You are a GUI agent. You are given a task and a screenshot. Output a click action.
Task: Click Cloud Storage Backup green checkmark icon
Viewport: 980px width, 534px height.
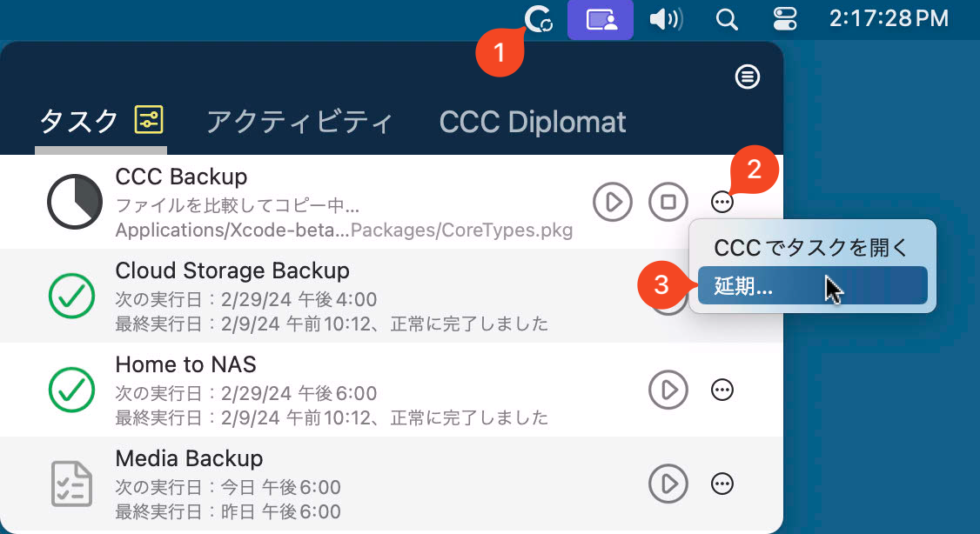tap(72, 296)
